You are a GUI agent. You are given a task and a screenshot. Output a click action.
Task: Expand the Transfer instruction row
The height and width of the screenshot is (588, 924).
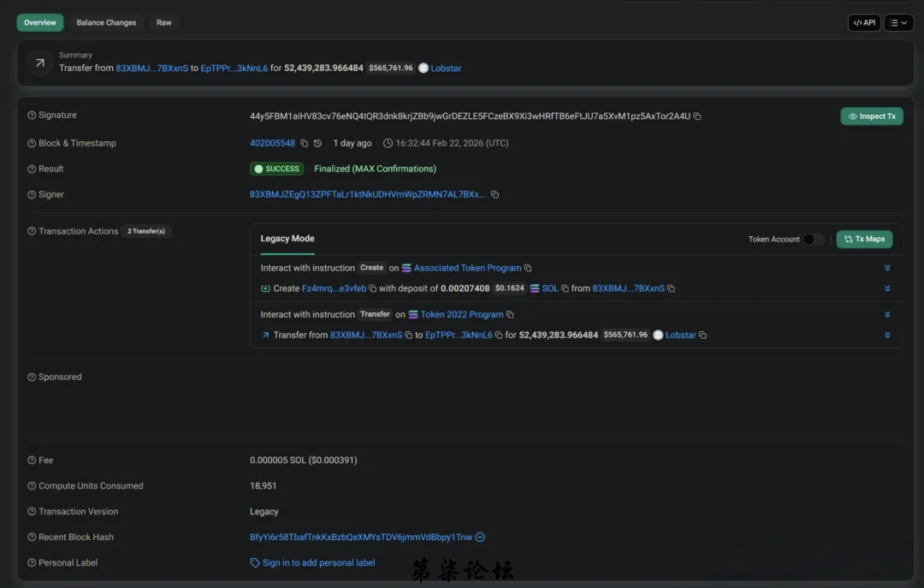(887, 315)
